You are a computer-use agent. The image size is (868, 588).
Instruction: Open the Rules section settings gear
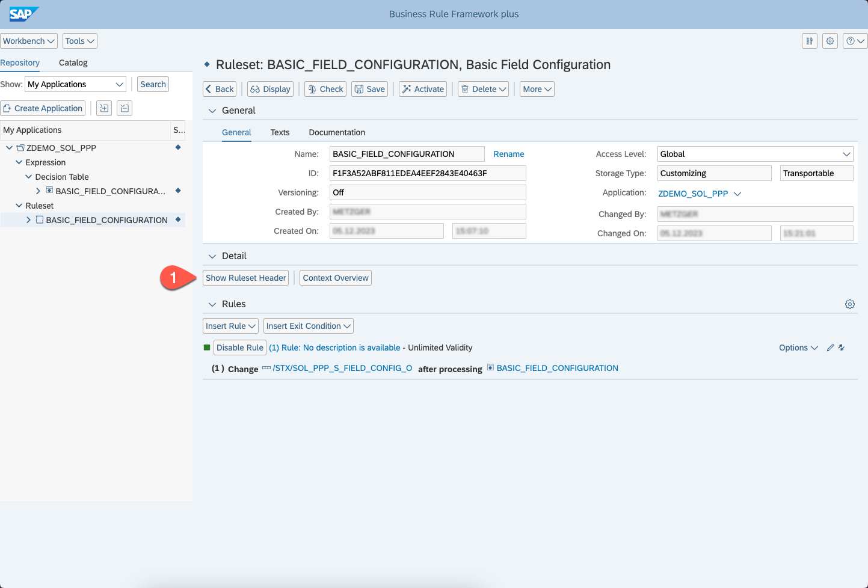(x=849, y=304)
